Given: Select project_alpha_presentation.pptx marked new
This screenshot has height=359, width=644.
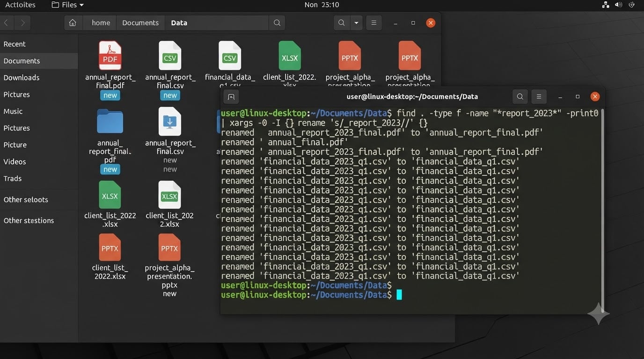Looking at the screenshot, I should tap(169, 248).
